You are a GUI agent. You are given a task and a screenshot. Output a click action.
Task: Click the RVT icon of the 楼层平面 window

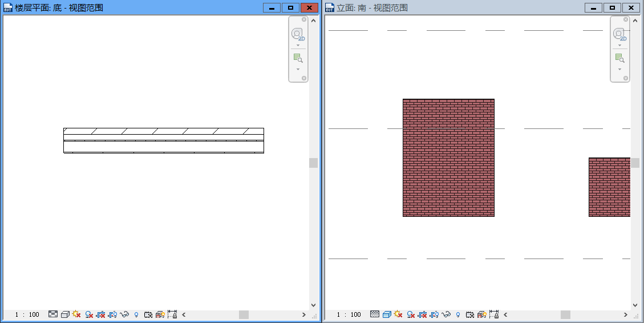coord(7,7)
